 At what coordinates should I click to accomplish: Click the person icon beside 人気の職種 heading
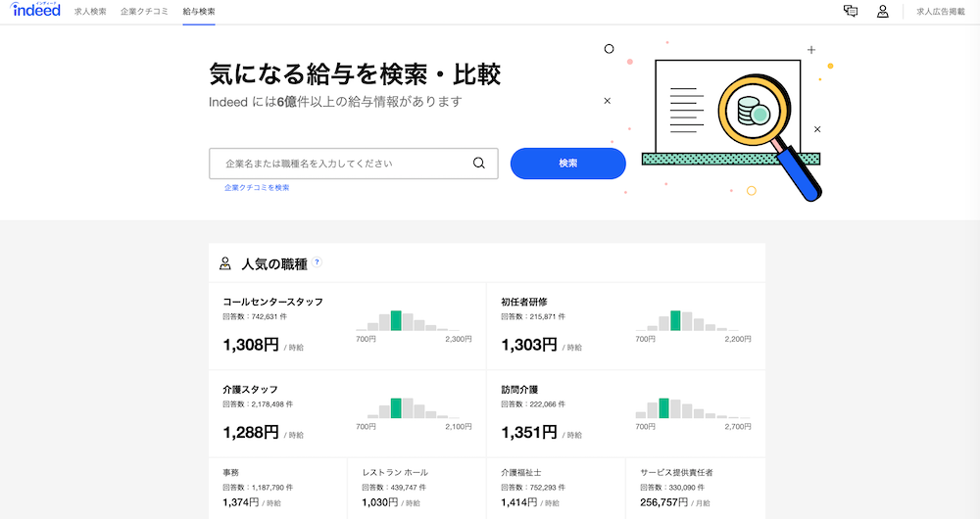225,263
